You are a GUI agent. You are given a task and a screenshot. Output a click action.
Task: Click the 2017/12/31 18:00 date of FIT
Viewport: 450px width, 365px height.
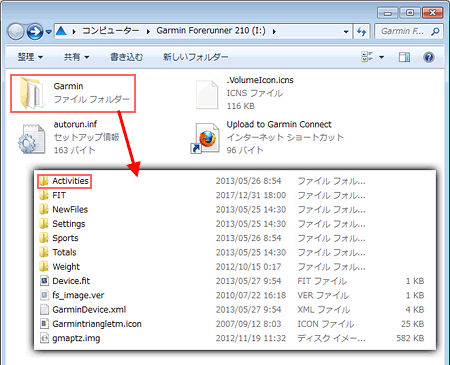[251, 195]
